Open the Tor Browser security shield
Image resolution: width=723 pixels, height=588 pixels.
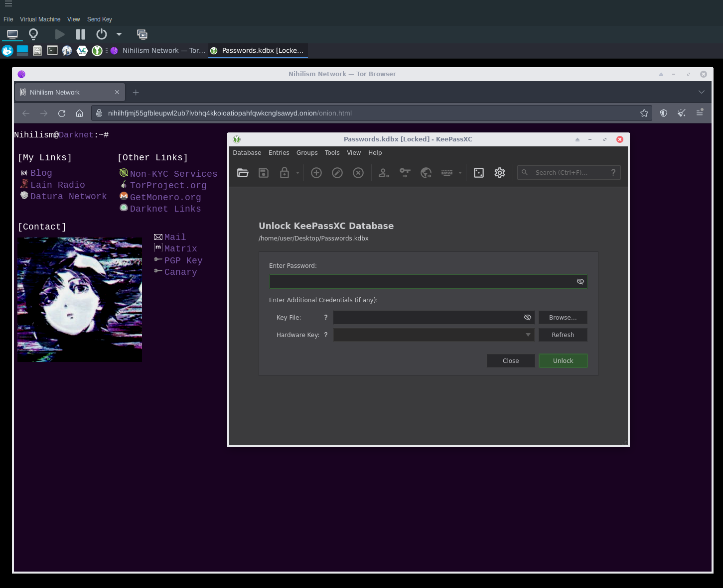[664, 113]
